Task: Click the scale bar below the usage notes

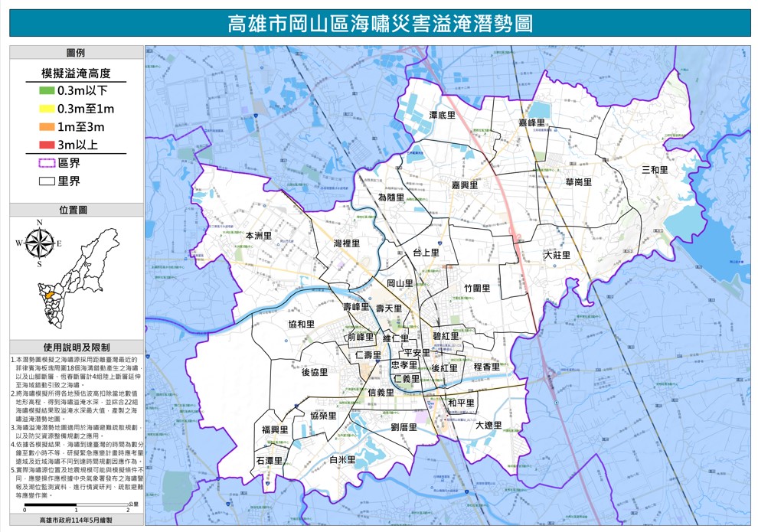Action: (x=86, y=507)
